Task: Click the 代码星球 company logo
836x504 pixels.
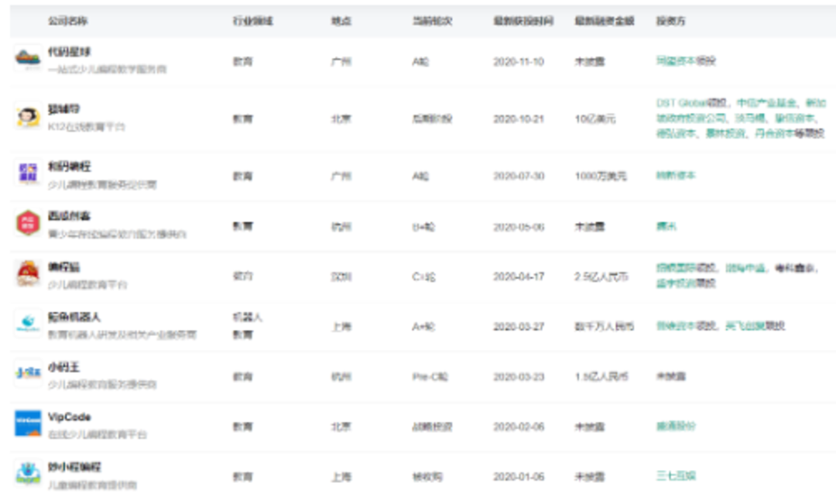Action: 28,57
